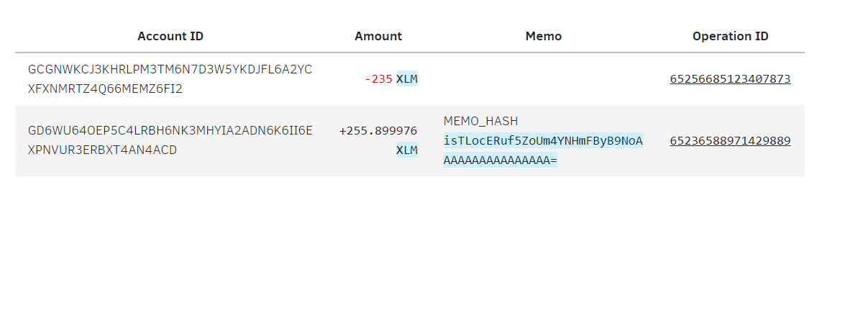Click the empty Memo cell in first row

[x=544, y=79]
